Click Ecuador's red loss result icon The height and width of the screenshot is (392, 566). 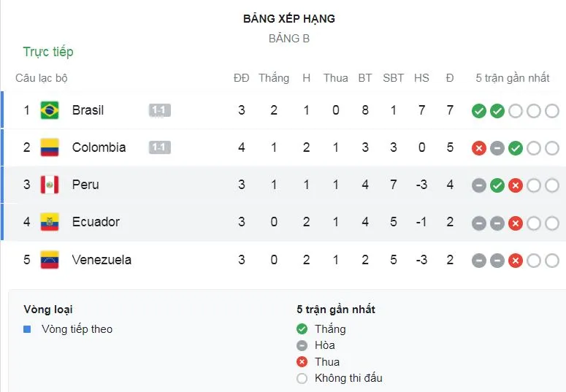click(x=515, y=223)
